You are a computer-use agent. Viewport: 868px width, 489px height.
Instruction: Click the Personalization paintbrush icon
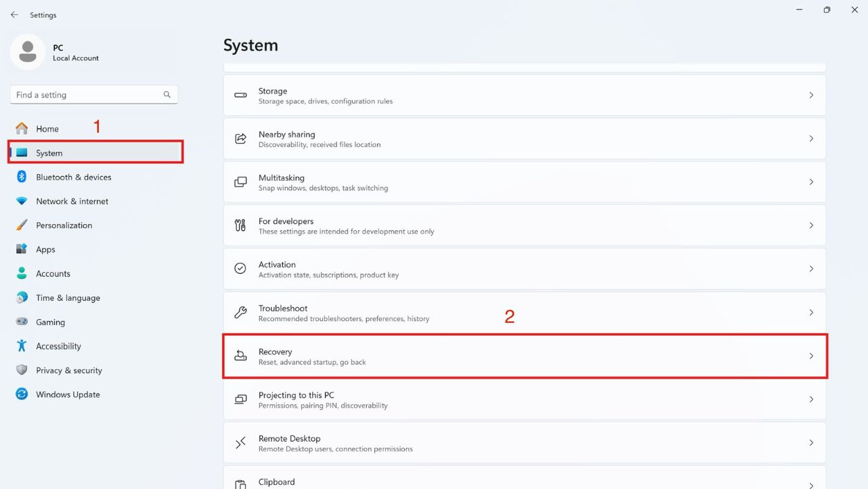[x=22, y=225]
